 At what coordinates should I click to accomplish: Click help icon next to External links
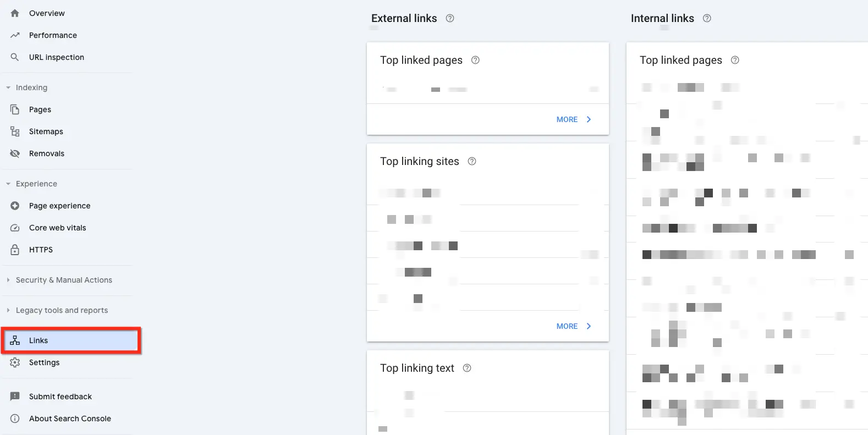(450, 18)
